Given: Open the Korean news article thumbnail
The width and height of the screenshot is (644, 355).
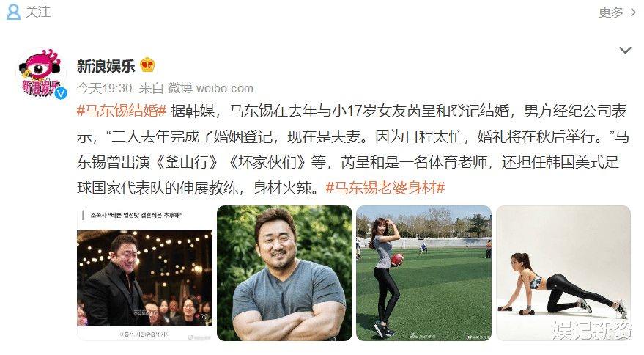Looking at the screenshot, I should 144,273.
